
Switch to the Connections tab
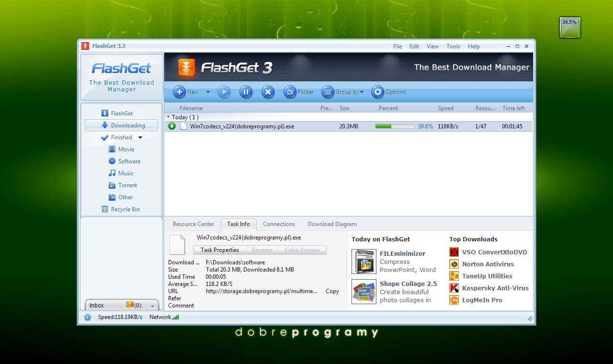(x=279, y=224)
